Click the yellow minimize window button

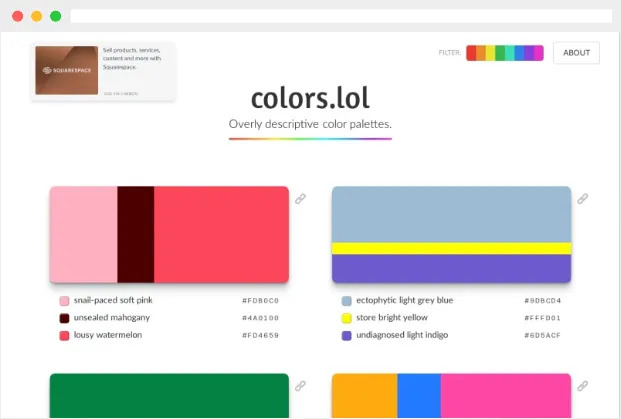pyautogui.click(x=36, y=16)
